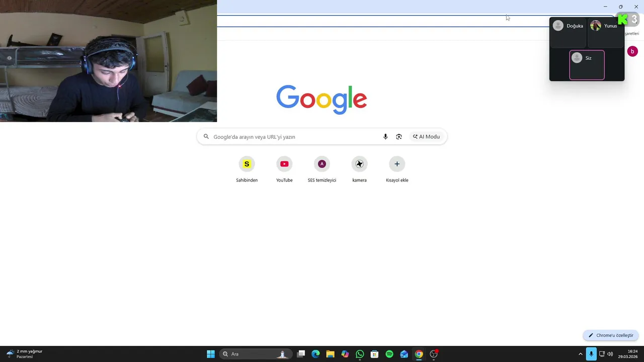Add a new shortcut with Kısayol ekle
The image size is (644, 362).
click(x=397, y=169)
